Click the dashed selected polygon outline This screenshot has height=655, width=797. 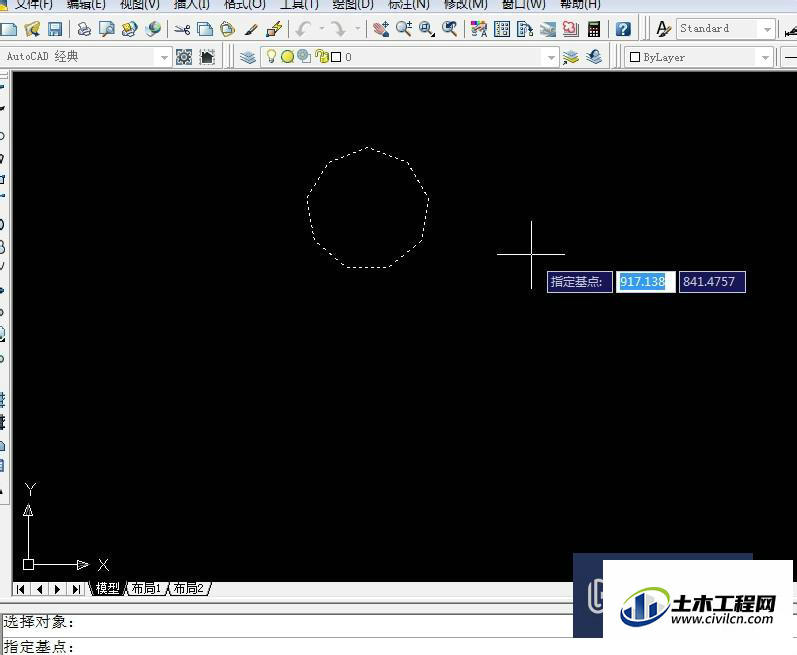pyautogui.click(x=367, y=267)
